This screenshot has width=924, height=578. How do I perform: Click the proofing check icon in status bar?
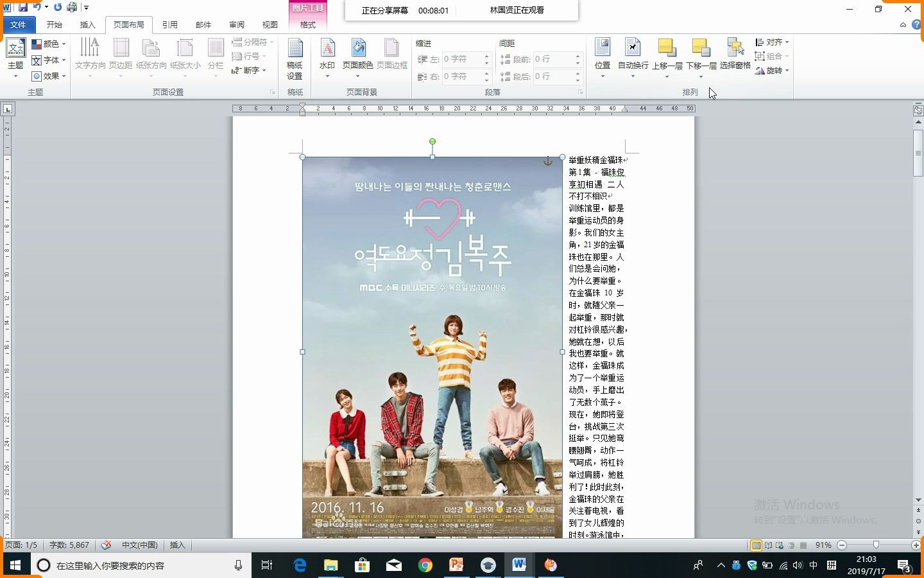[x=107, y=545]
